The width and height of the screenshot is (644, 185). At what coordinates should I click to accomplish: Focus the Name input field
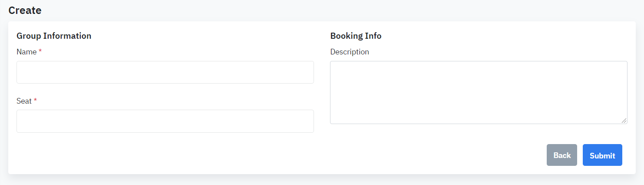coord(165,72)
